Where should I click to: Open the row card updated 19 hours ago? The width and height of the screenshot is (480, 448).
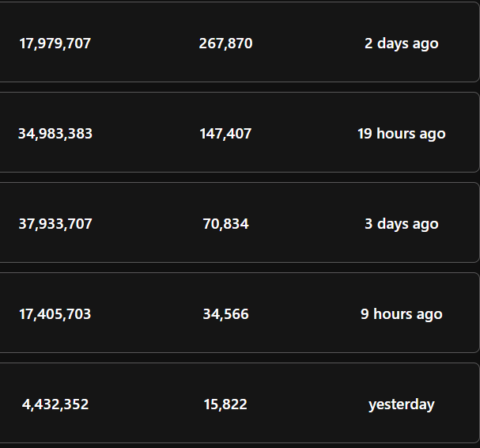240,132
